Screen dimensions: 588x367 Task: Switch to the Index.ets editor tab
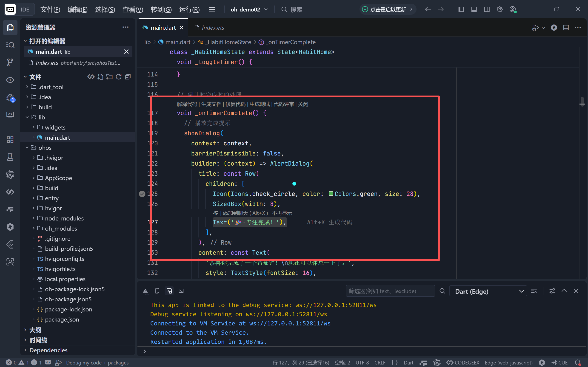pos(213,28)
